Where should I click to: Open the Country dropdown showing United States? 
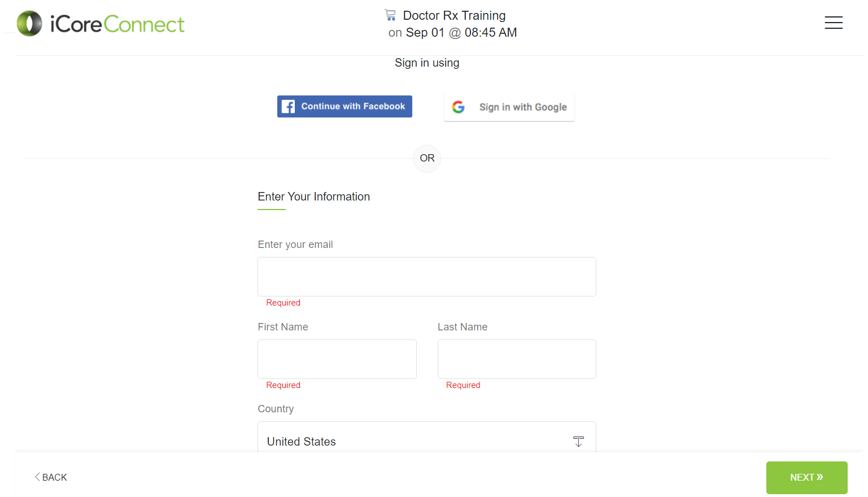click(427, 437)
